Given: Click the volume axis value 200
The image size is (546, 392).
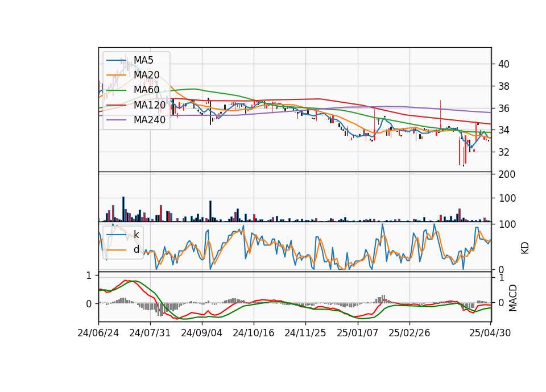Looking at the screenshot, I should [x=507, y=174].
